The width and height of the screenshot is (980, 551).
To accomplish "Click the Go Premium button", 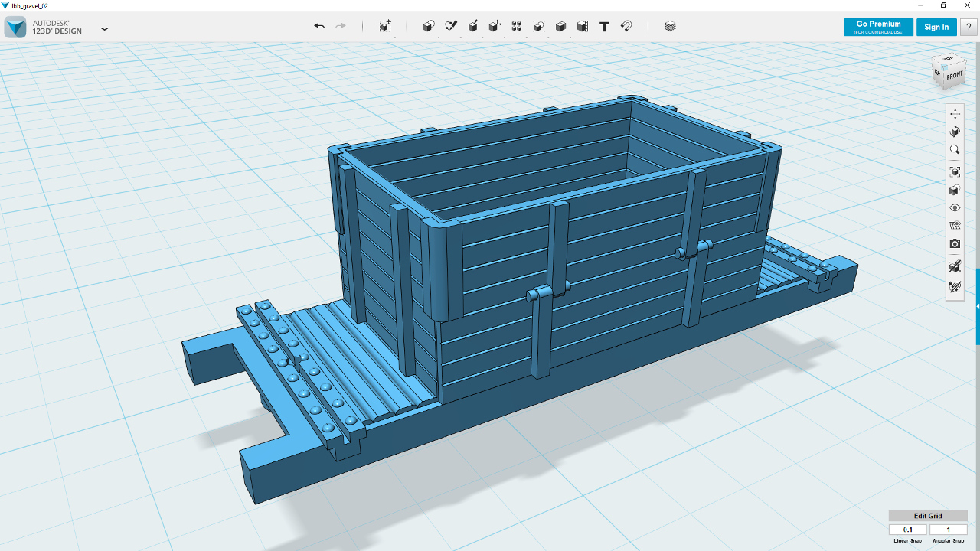I will (x=879, y=28).
